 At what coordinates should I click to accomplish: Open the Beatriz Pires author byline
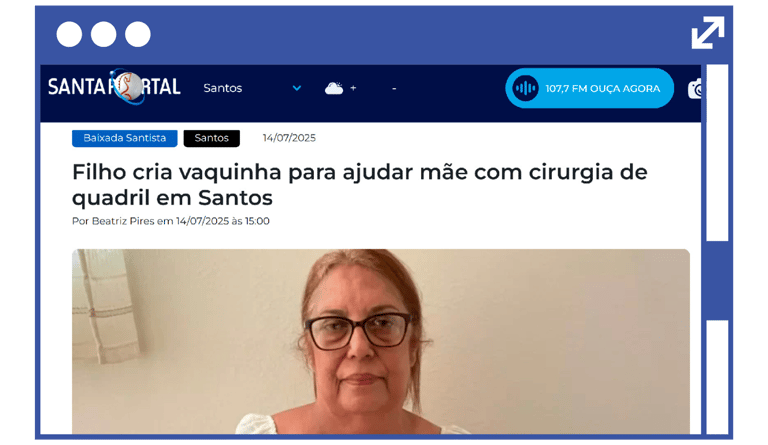pos(123,221)
